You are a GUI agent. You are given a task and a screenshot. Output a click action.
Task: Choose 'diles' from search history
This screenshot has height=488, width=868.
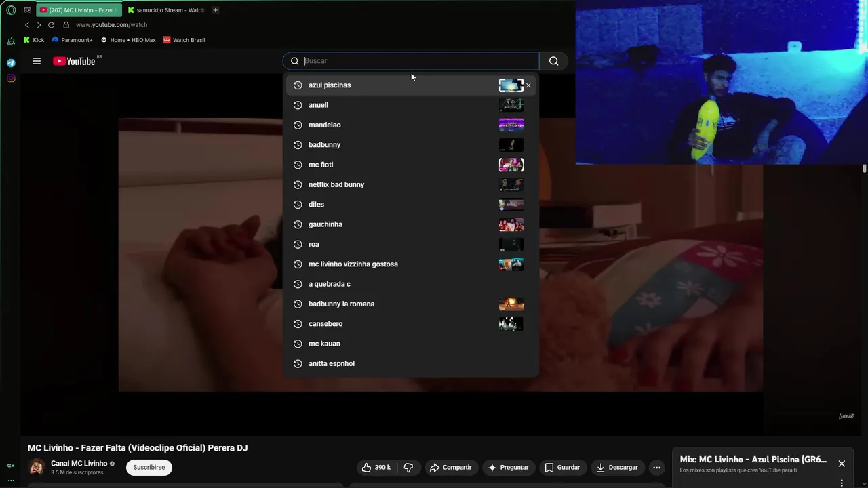point(410,205)
